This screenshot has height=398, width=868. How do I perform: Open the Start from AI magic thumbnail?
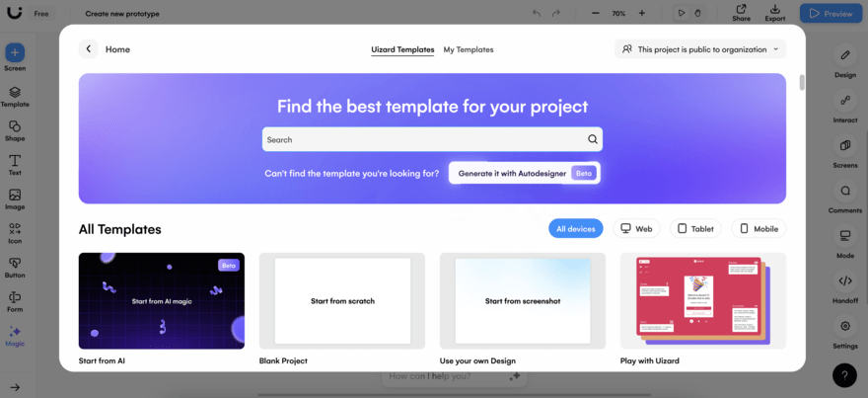[162, 300]
